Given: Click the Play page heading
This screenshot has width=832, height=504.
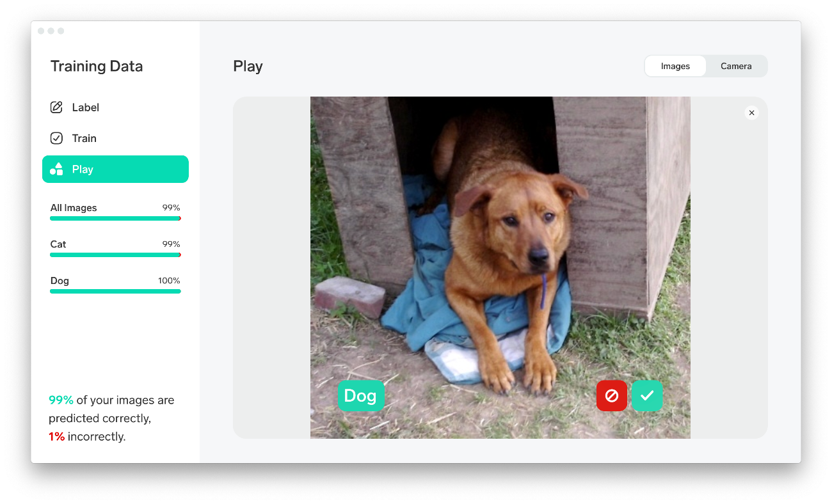Looking at the screenshot, I should 248,67.
